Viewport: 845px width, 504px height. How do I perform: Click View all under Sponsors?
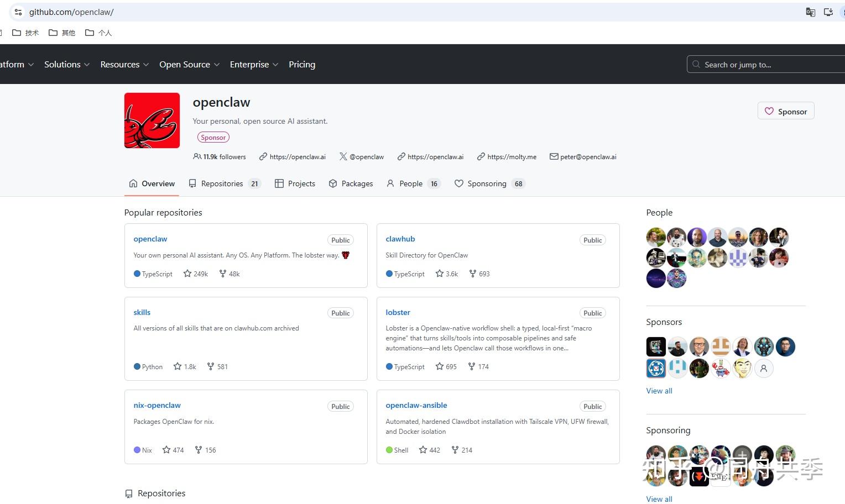pyautogui.click(x=659, y=391)
